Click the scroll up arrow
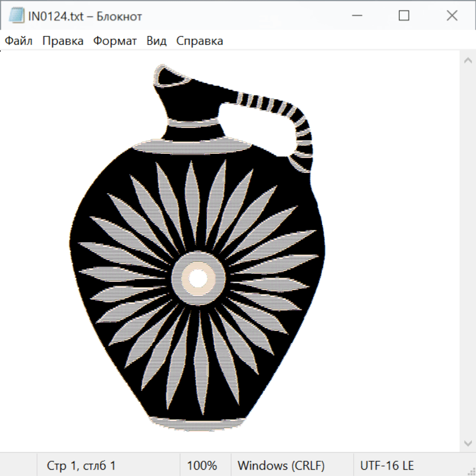476x476 pixels. tap(468, 60)
